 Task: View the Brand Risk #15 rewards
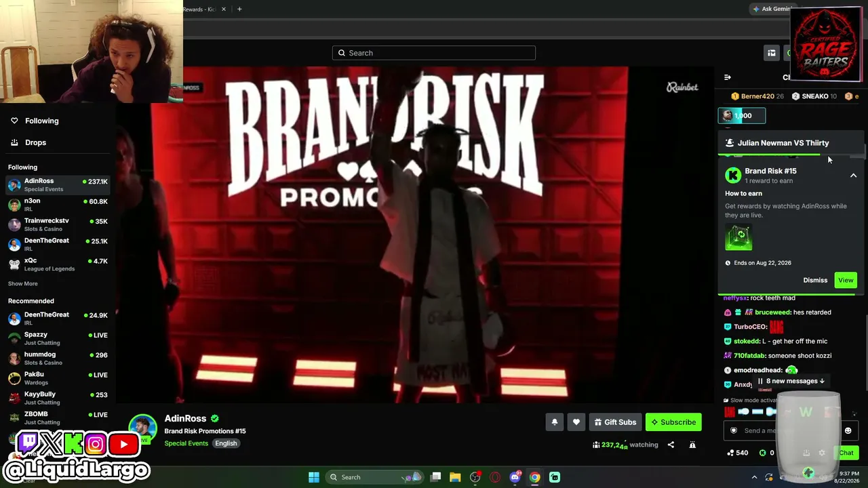pos(846,280)
